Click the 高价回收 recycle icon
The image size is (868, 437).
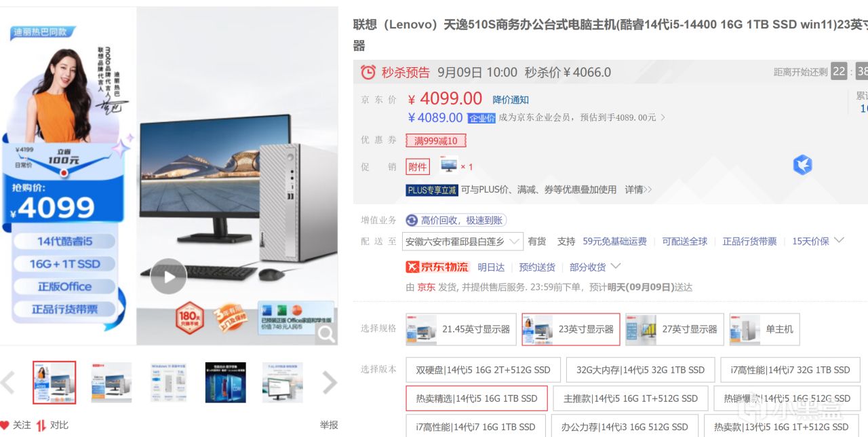[412, 221]
